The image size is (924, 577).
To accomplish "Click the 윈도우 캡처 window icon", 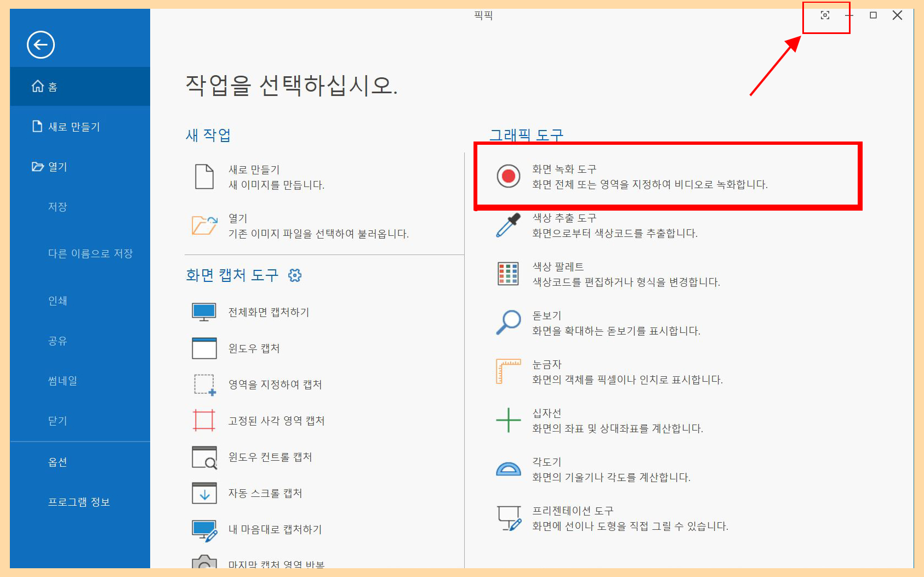I will coord(204,348).
